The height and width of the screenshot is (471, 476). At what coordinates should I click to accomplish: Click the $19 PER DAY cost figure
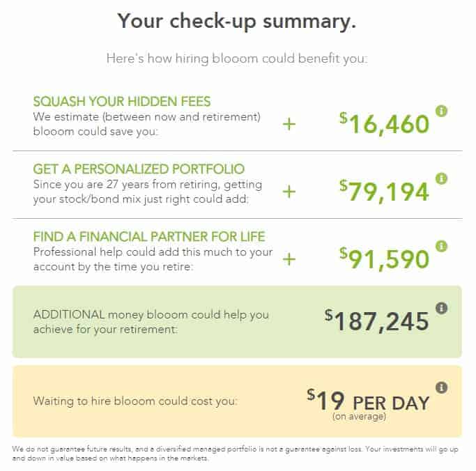(x=369, y=401)
